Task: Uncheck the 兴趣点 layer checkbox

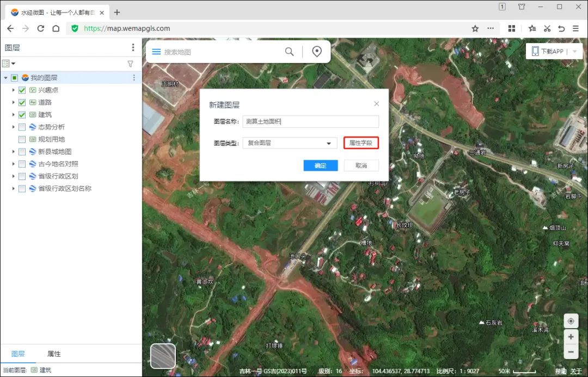Action: click(22, 90)
